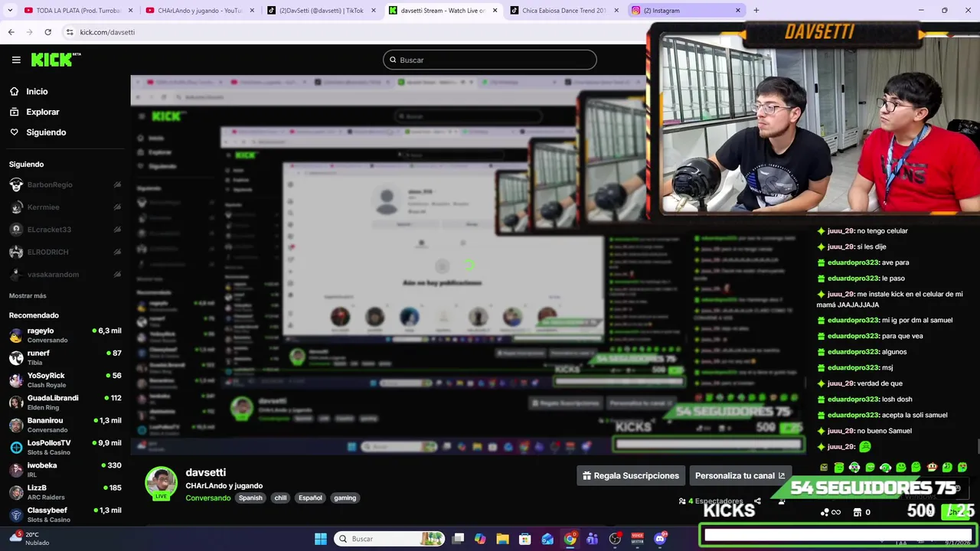Viewport: 980px width, 551px height.
Task: Click the Kick live stream video player
Action: (467, 264)
